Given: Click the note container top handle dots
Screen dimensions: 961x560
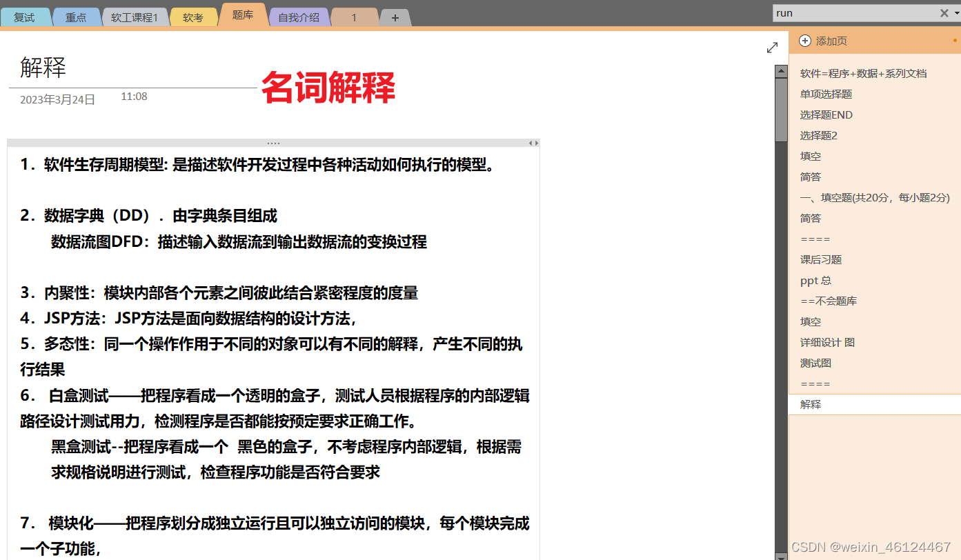Looking at the screenshot, I should (273, 143).
